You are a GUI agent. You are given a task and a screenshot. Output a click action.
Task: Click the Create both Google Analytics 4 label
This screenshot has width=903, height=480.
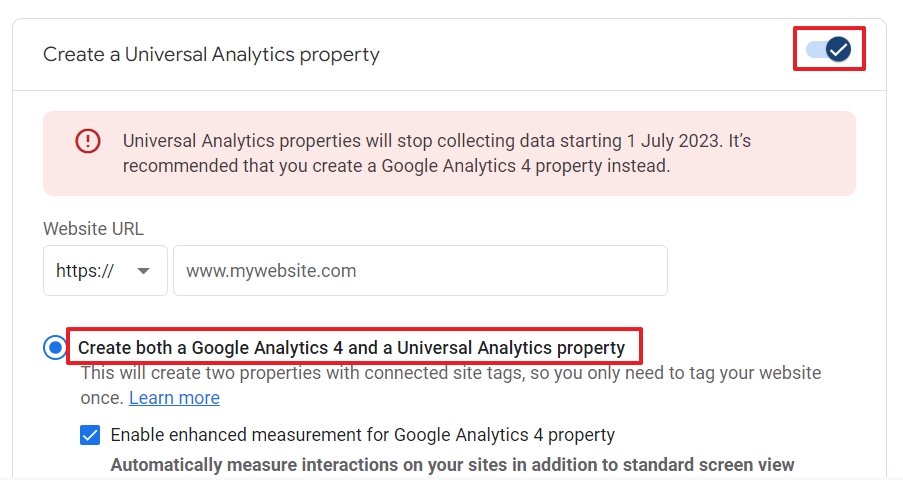tap(351, 347)
